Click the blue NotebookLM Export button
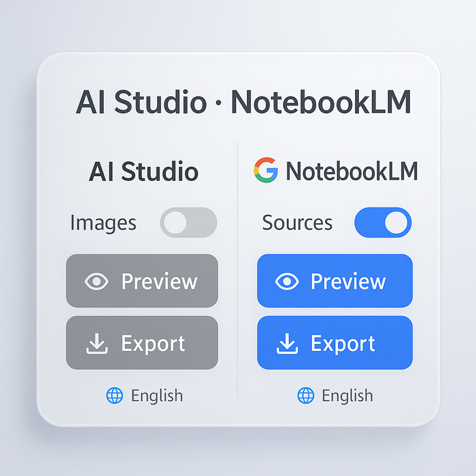This screenshot has height=476, width=476. click(x=335, y=343)
